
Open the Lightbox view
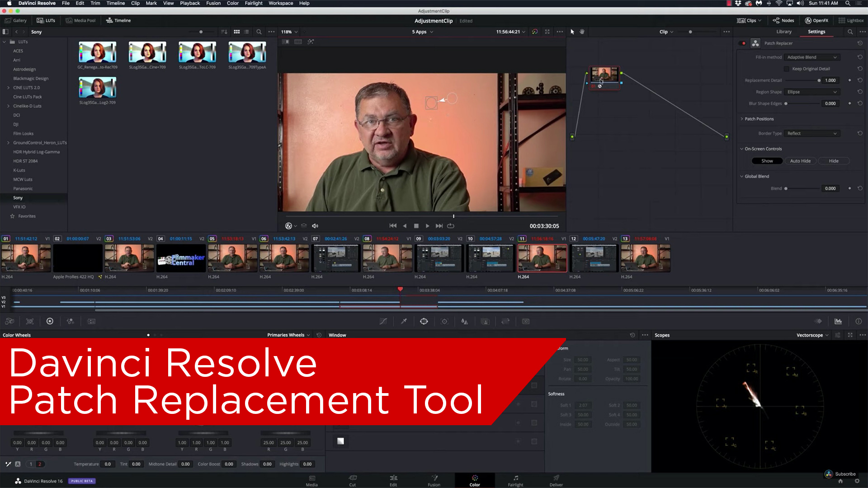(851, 20)
